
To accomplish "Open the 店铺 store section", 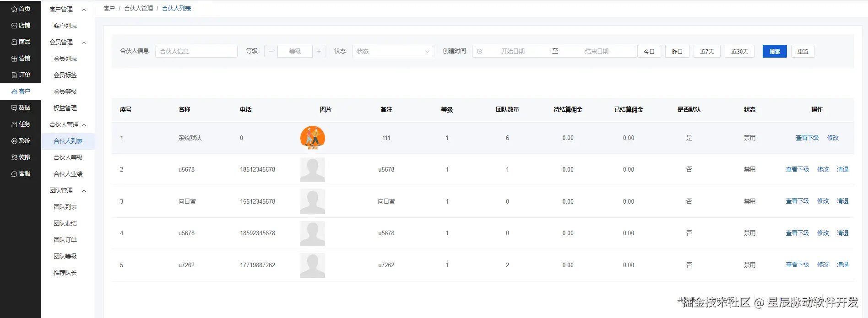I will (21, 25).
